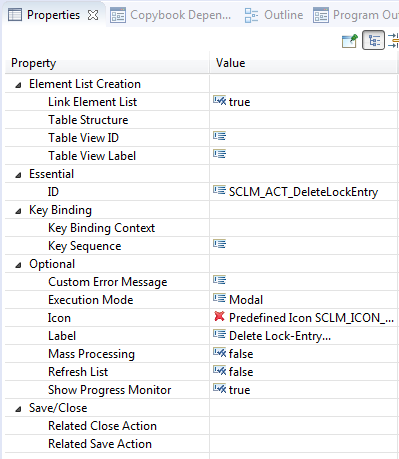Click the text icon beside SCLM_ACT_DeleteLockEntry
399x459 pixels.
[x=220, y=190]
